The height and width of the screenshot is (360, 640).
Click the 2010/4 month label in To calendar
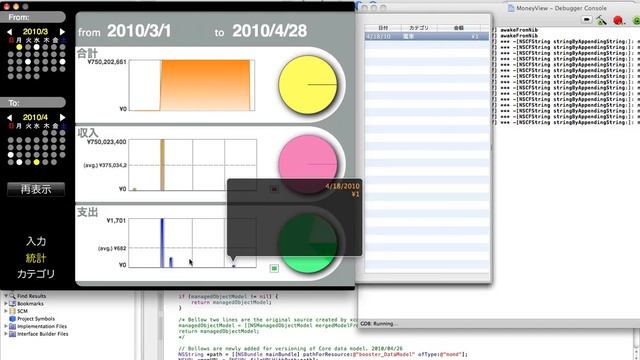point(35,118)
